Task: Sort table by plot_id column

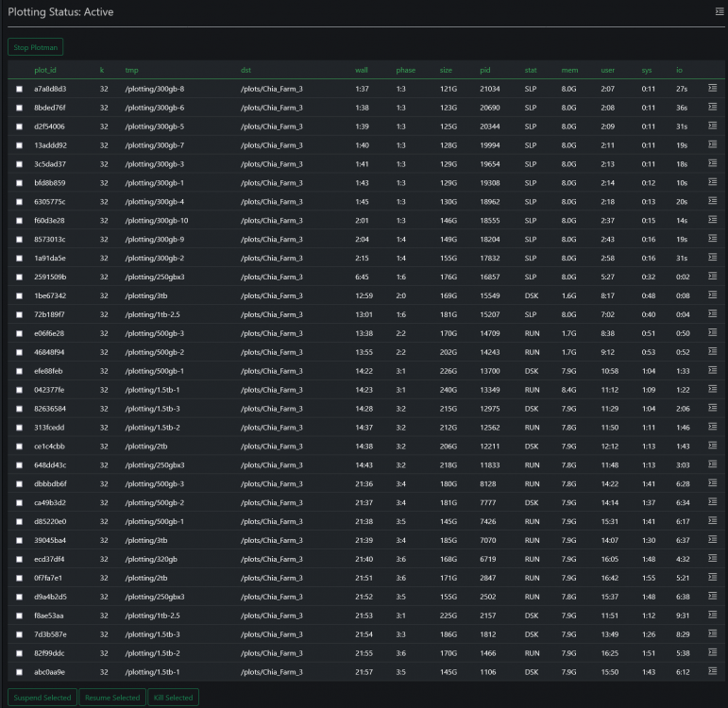Action: [45, 70]
